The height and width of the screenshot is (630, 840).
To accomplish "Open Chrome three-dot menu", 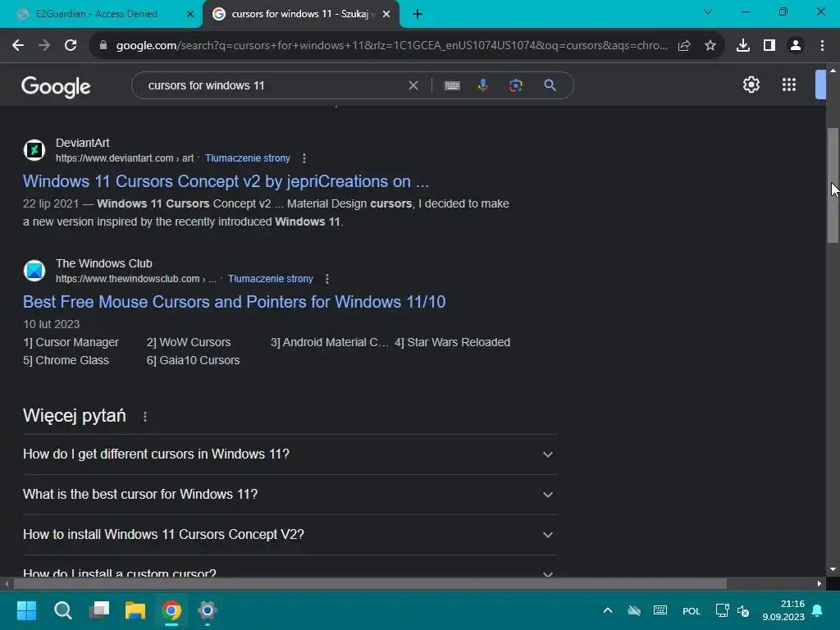I will tap(822, 46).
